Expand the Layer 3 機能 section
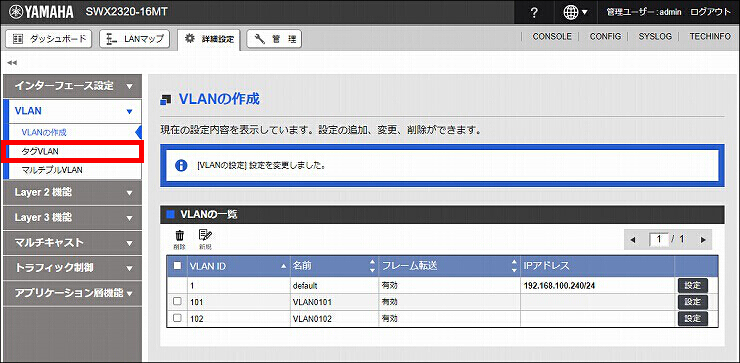The width and height of the screenshot is (740, 363). click(x=72, y=218)
